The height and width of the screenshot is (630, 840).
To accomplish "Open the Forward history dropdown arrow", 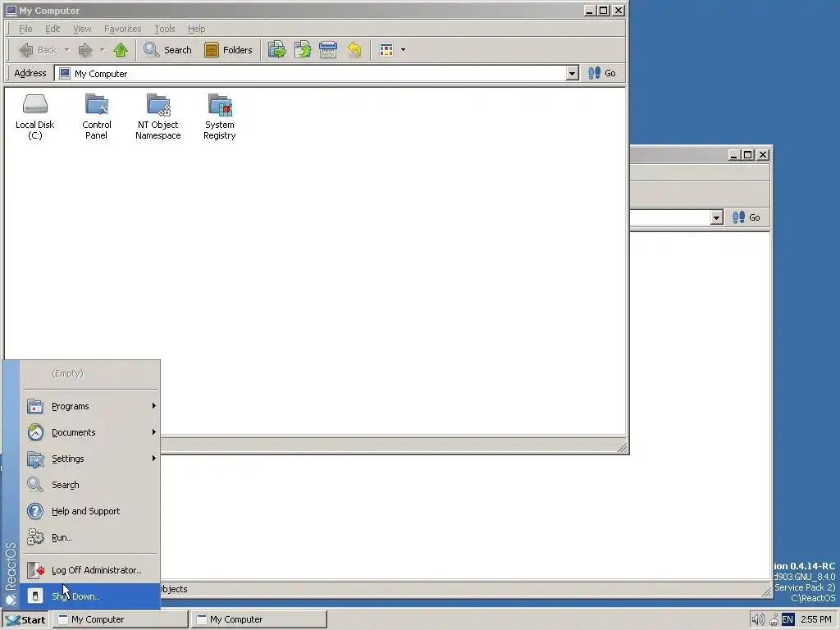I will pos(102,50).
